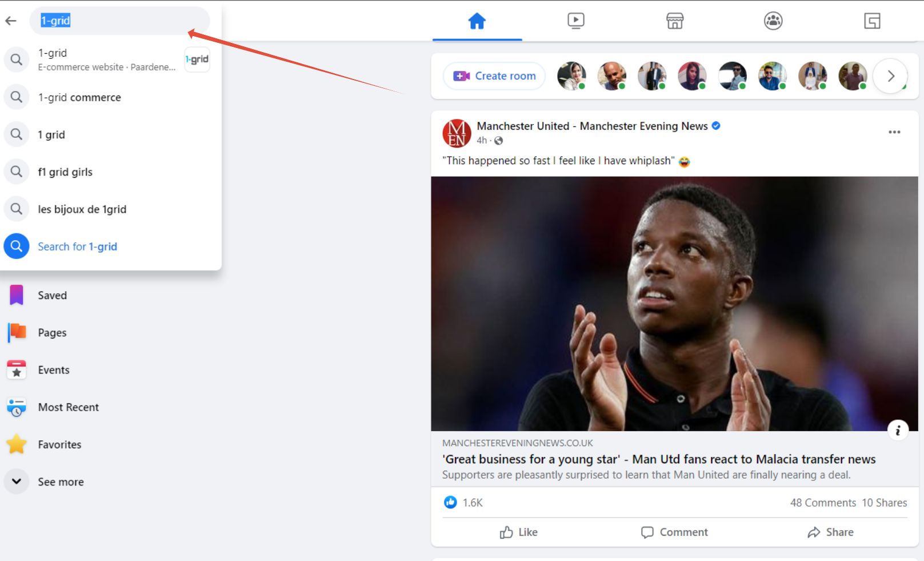The image size is (924, 561).
Task: Comment on the Manchester United post
Action: tap(675, 532)
